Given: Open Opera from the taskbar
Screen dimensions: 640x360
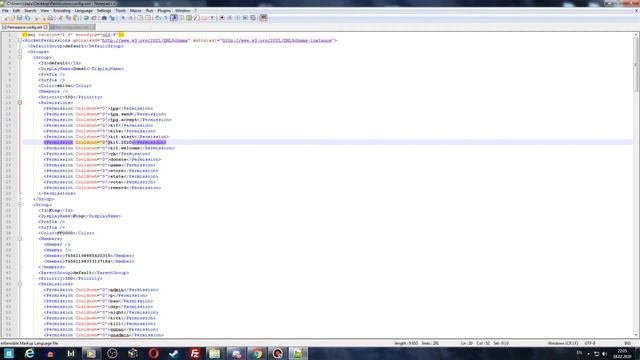Looking at the screenshot, I should tap(153, 353).
